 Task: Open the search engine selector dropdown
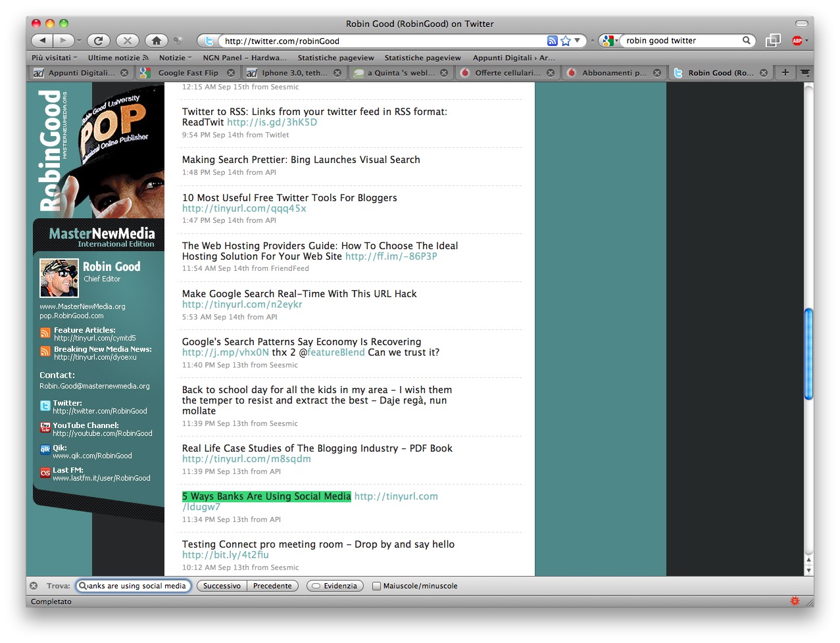point(610,41)
